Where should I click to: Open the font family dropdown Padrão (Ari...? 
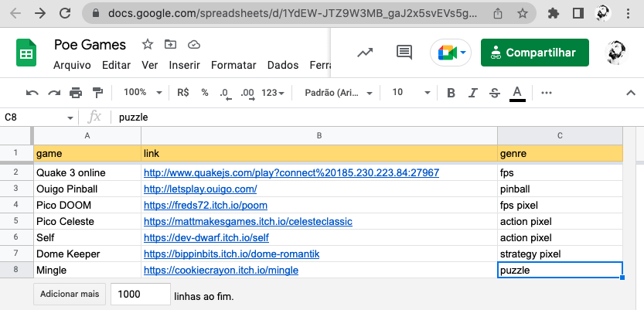click(x=339, y=94)
